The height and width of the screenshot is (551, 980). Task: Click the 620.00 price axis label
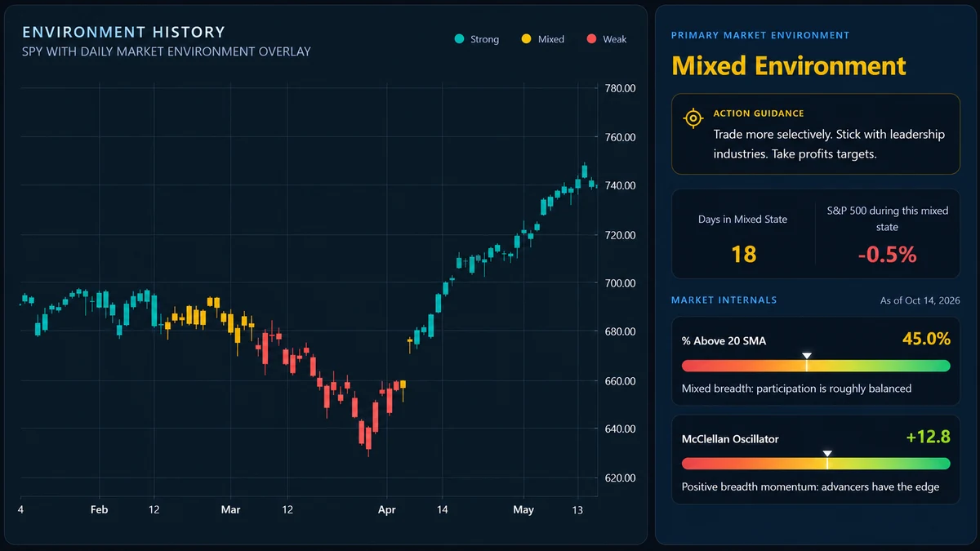tap(620, 478)
